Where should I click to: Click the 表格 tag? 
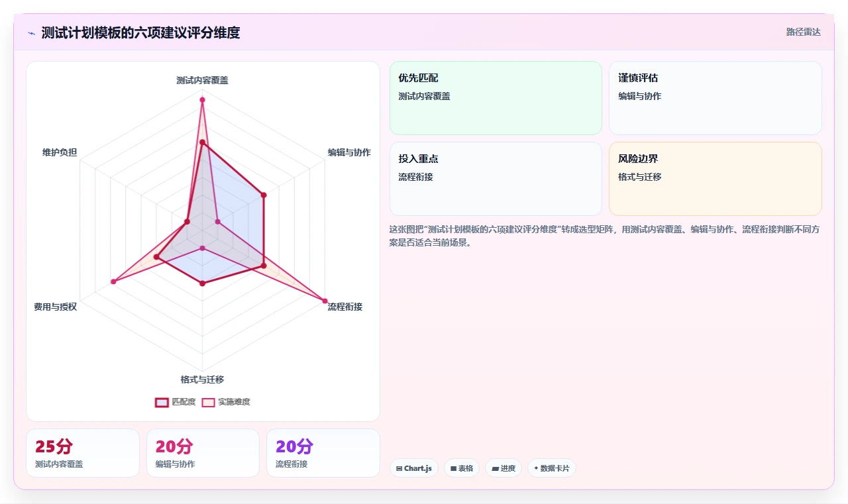462,468
